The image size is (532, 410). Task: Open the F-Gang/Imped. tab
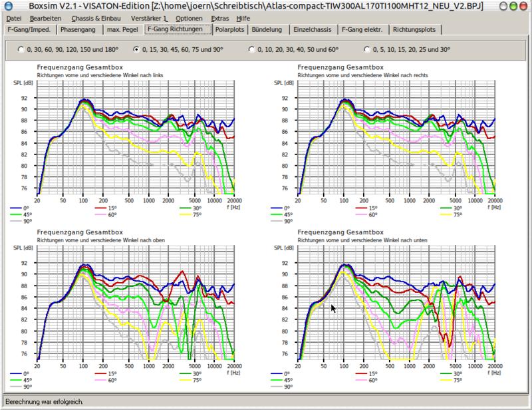click(29, 29)
